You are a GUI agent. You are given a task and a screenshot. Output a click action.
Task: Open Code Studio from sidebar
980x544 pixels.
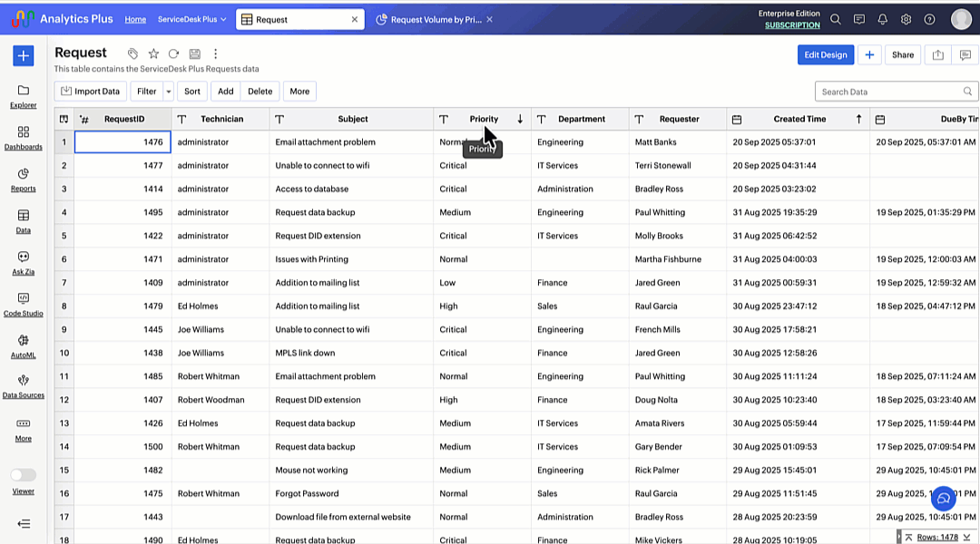24,304
